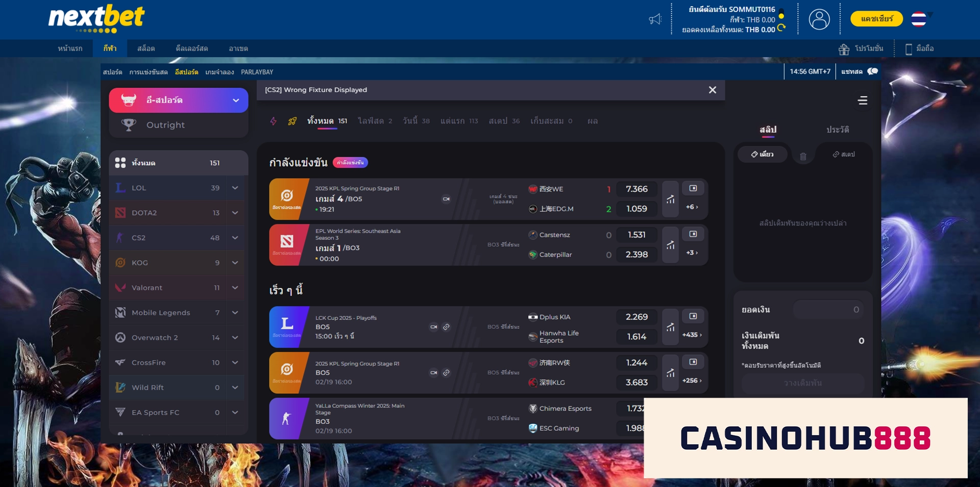Image resolution: width=980 pixels, height=487 pixels.
Task: Click the DOTA2 red logo tile
Action: (289, 245)
